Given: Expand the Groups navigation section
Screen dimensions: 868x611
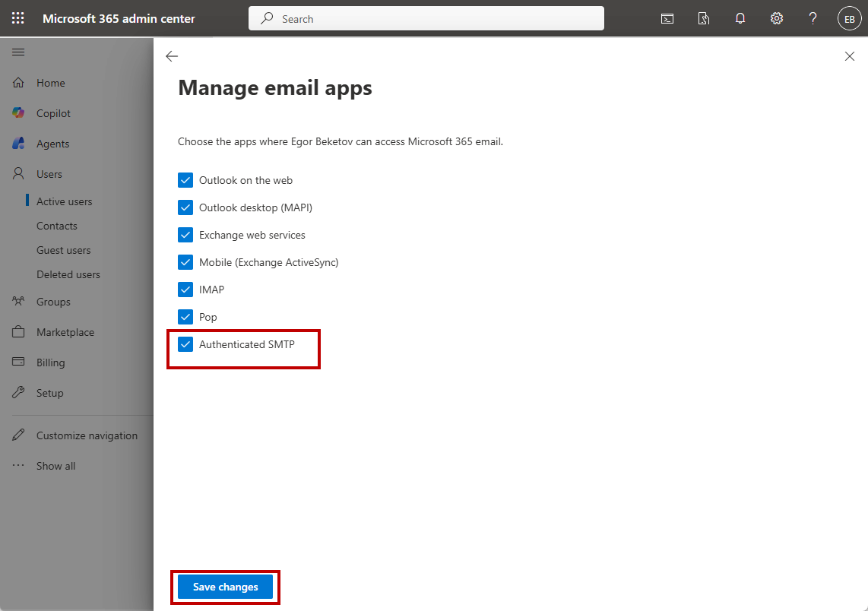Looking at the screenshot, I should [53, 302].
